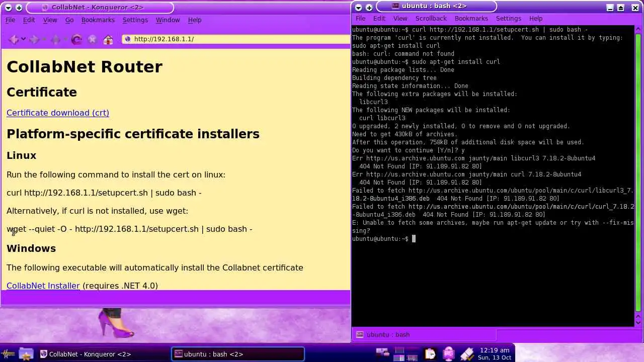Screen dimensions: 644x362
Task: Click the plus sticky button in terminal title bar
Action: (369, 8)
